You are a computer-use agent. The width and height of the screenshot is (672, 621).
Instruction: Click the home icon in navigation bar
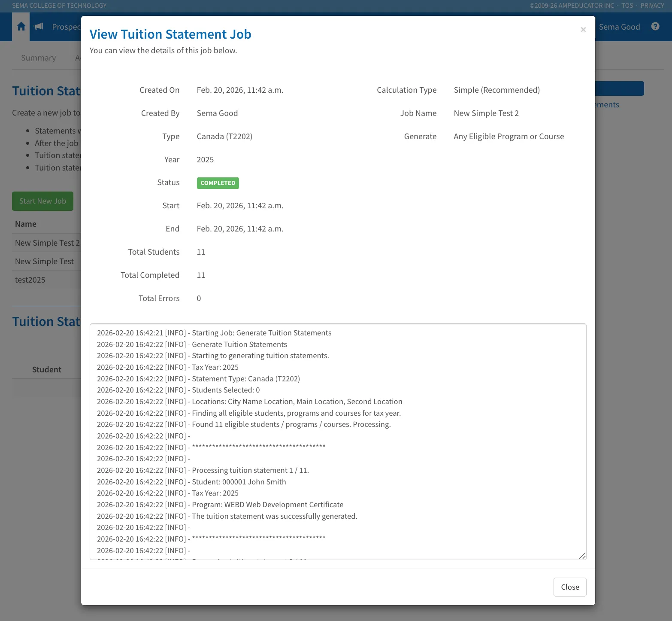(21, 27)
